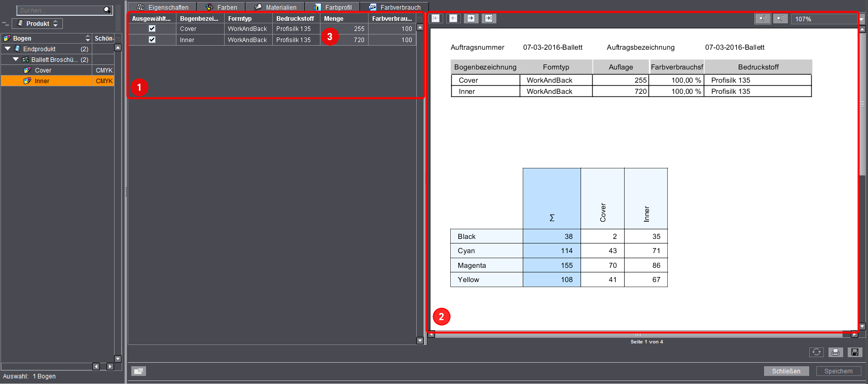Click the Ausgewählt column header
Screen dimensions: 868x384
pyautogui.click(x=152, y=18)
